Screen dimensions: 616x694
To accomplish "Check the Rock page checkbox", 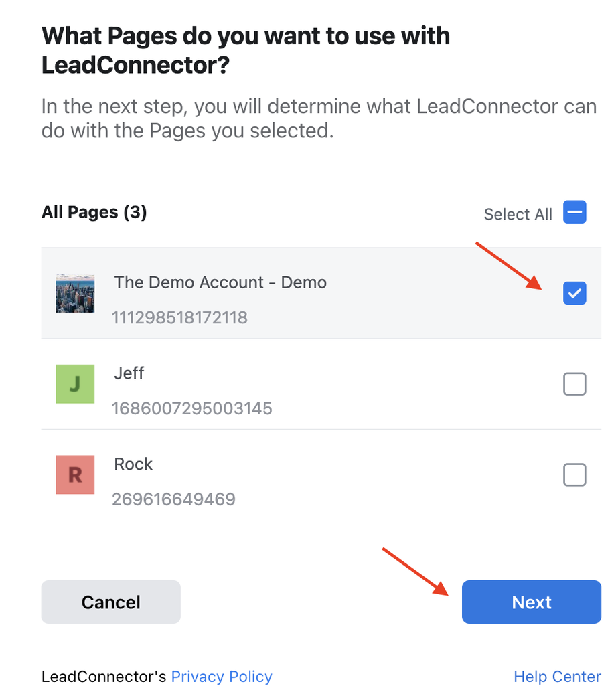I will [574, 475].
